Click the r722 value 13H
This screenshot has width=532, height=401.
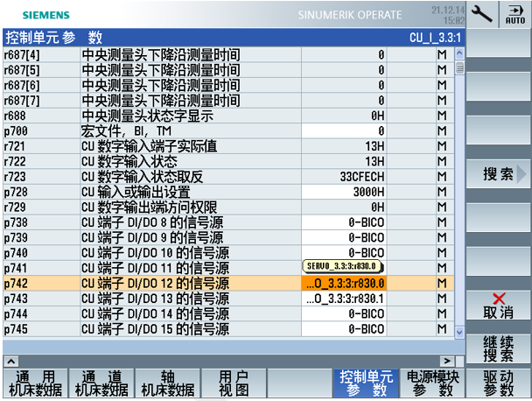coord(374,161)
